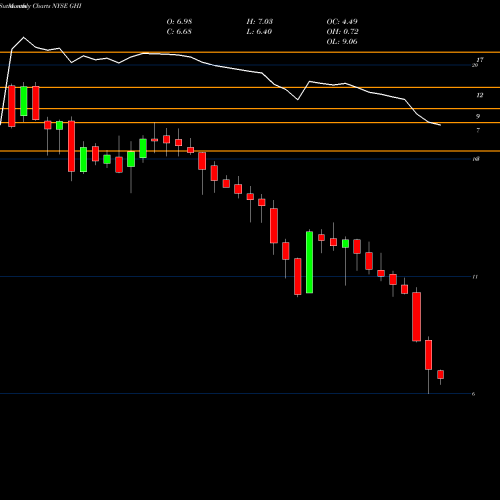Click the price axis label '17'
500x500 pixels.
(x=480, y=60)
